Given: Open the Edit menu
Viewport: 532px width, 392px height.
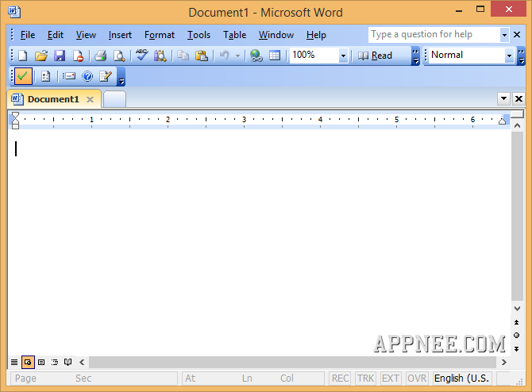Looking at the screenshot, I should click(56, 35).
